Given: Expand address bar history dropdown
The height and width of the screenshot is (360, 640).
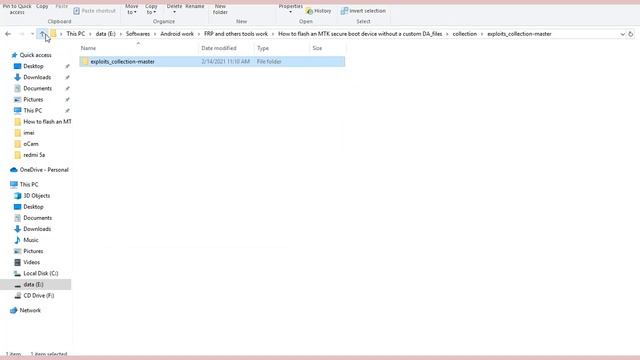Looking at the screenshot, I should [622, 34].
